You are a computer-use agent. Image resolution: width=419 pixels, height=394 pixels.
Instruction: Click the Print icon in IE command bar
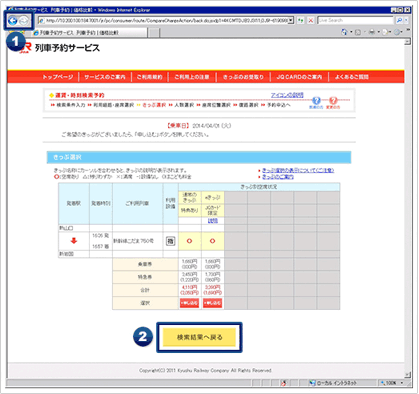pos(372,32)
